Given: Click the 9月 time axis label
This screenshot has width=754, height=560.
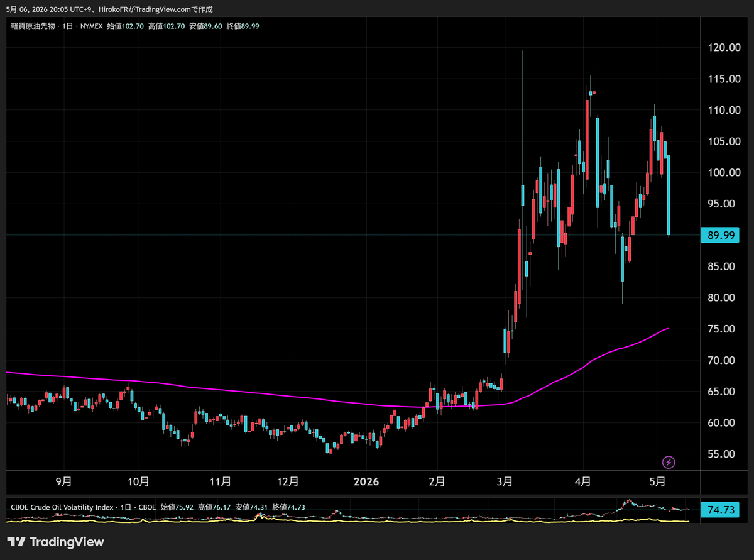Looking at the screenshot, I should pos(63,482).
